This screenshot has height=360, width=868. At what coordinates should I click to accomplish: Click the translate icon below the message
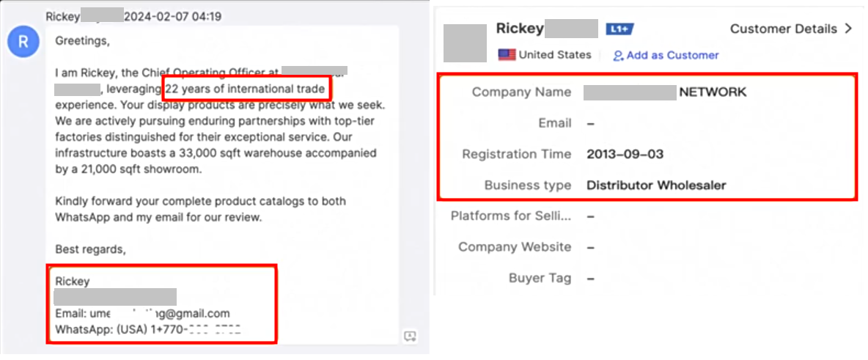411,337
